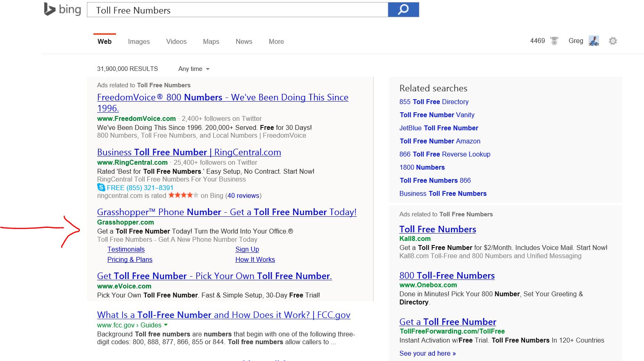This screenshot has width=644, height=361.
Task: Switch to the Web tab
Action: coord(105,41)
